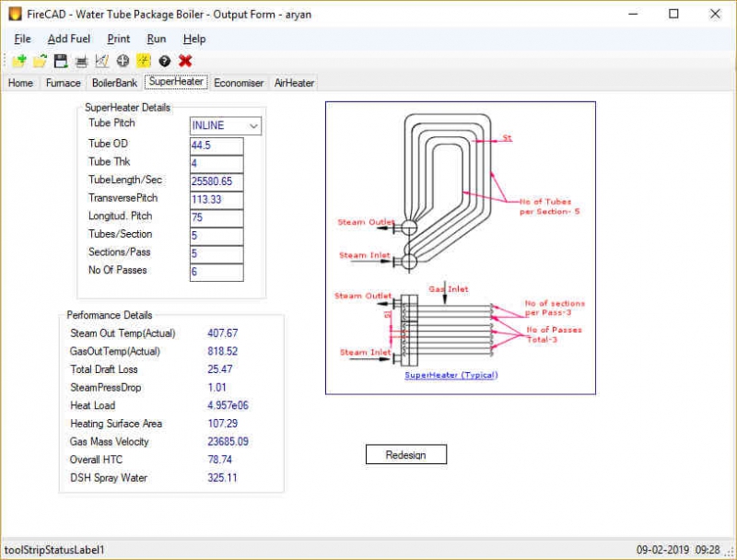
Task: Click the red X toolbar icon
Action: (x=184, y=61)
